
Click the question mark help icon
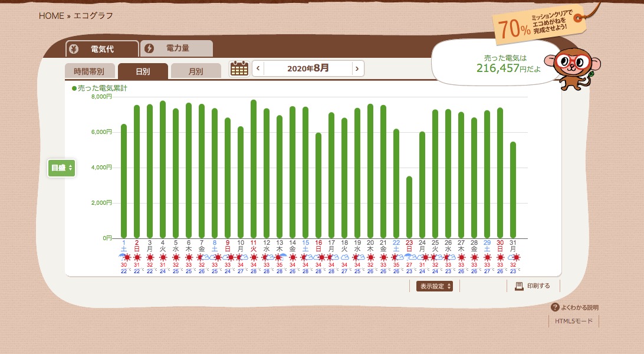(x=554, y=307)
